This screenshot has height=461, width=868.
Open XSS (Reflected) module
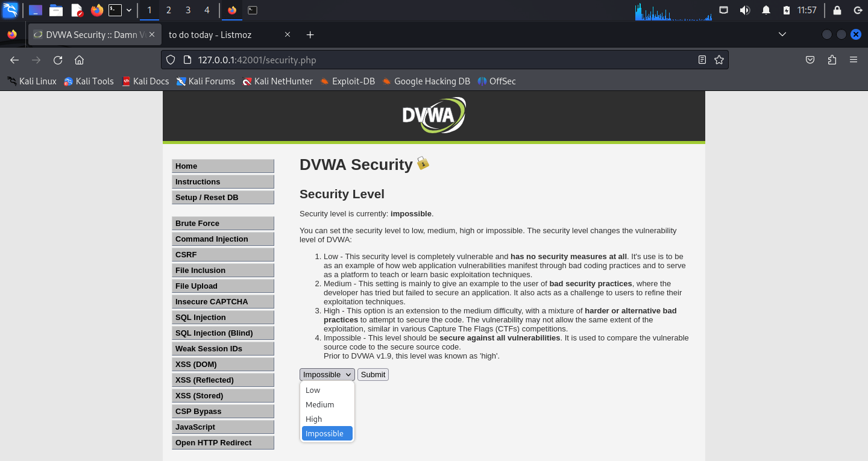click(223, 380)
